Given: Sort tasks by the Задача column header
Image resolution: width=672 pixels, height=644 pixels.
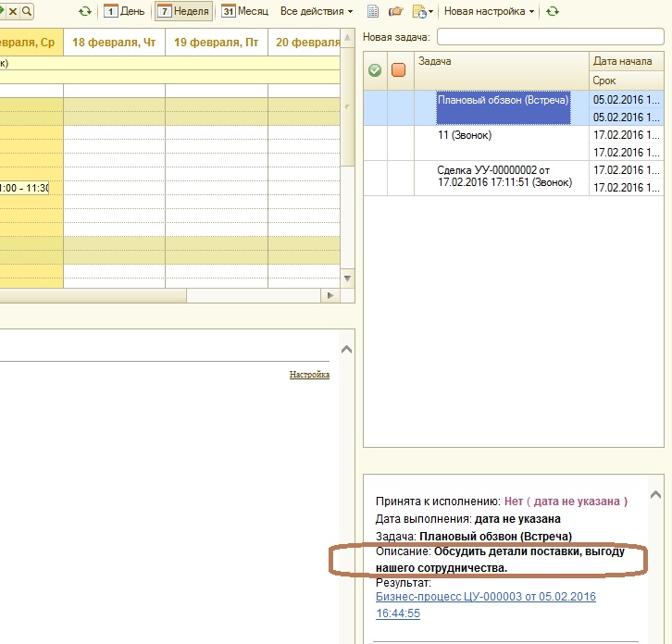Looking at the screenshot, I should click(x=502, y=70).
